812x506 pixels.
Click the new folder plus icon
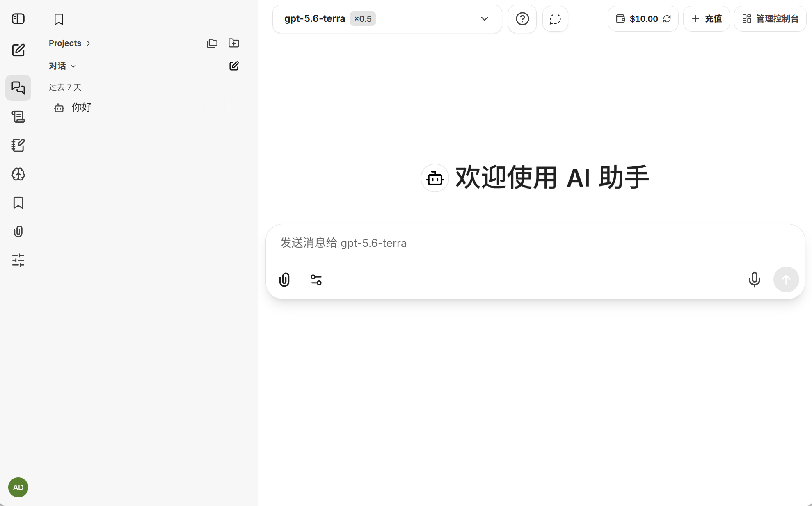pos(234,43)
